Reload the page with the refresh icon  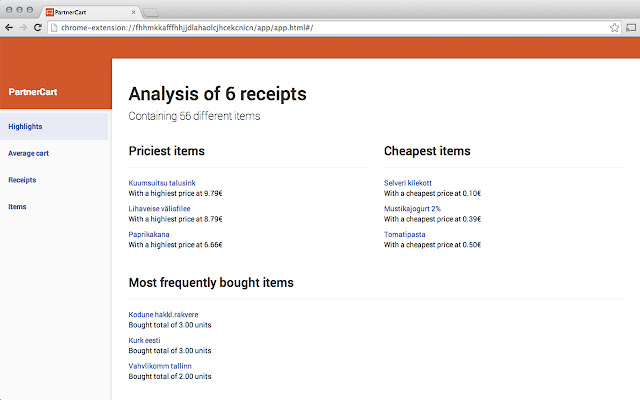click(38, 27)
